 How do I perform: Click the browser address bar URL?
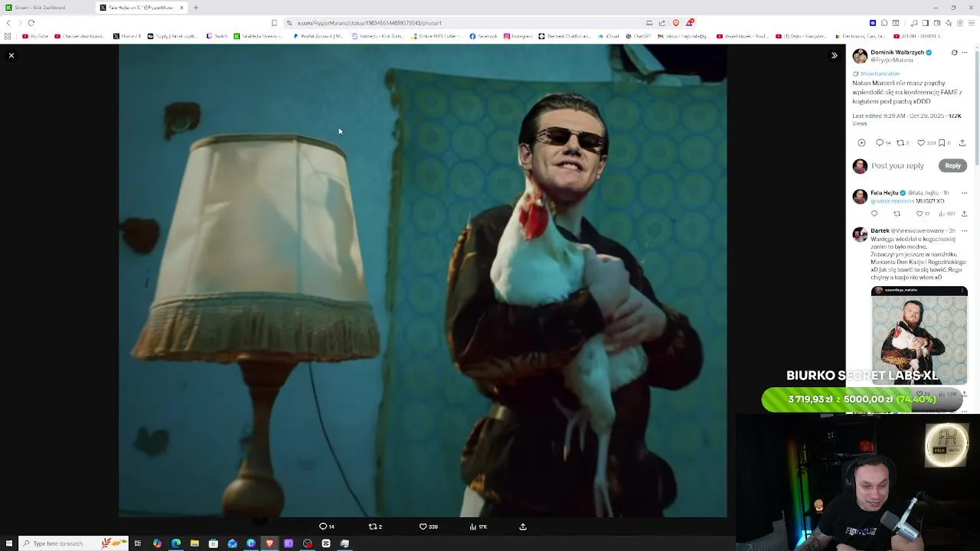point(369,23)
